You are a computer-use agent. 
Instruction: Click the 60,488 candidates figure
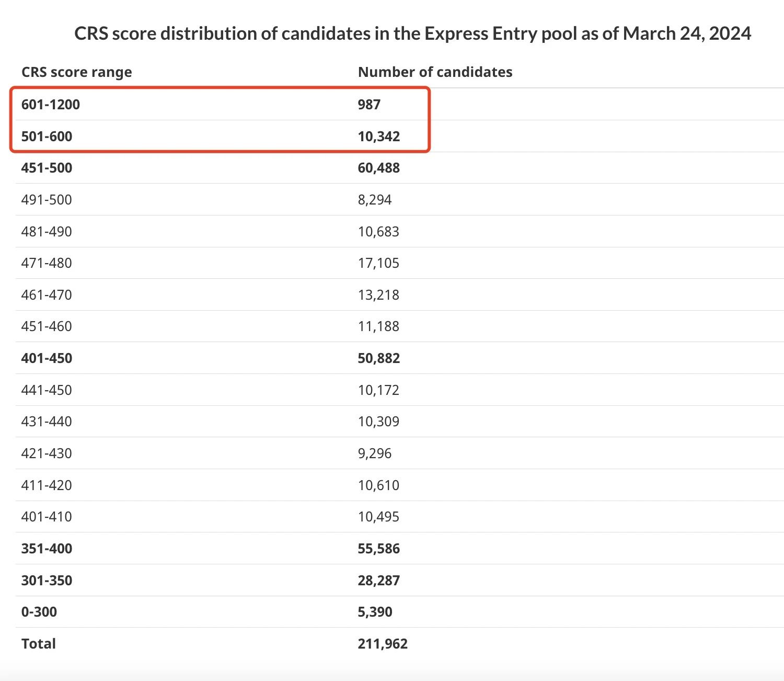378,168
